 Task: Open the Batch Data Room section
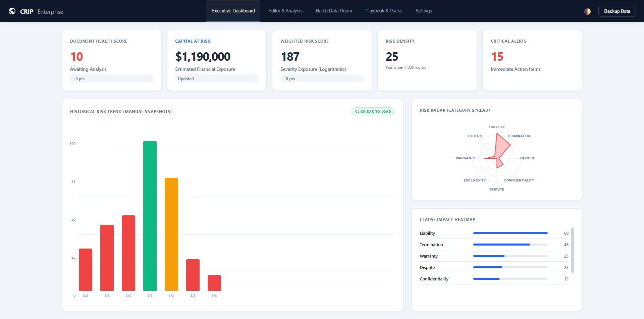pyautogui.click(x=334, y=11)
